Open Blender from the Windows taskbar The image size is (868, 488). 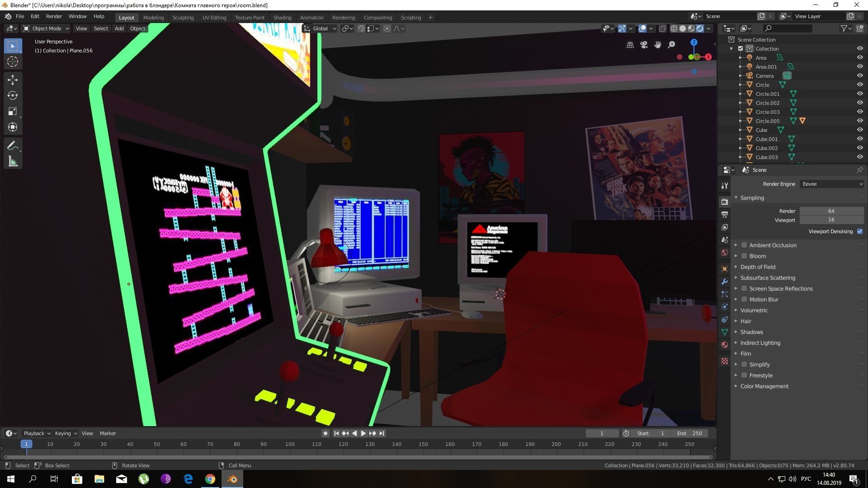pyautogui.click(x=232, y=479)
